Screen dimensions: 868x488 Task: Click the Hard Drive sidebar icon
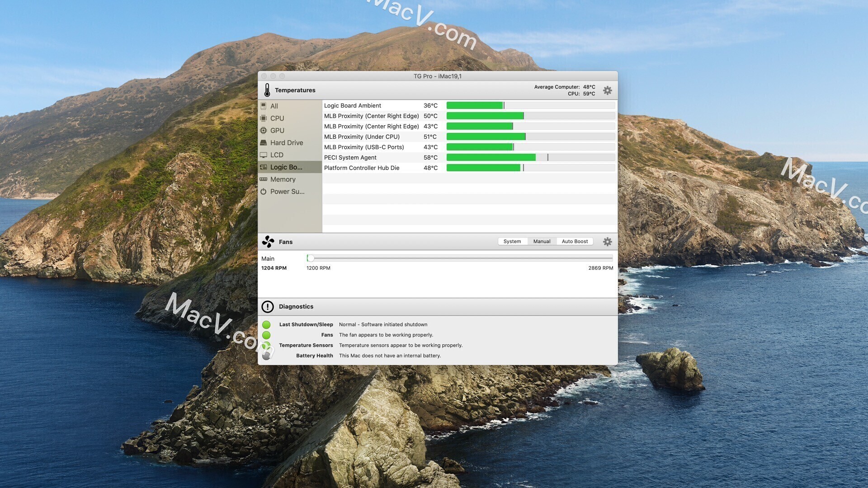pyautogui.click(x=264, y=142)
